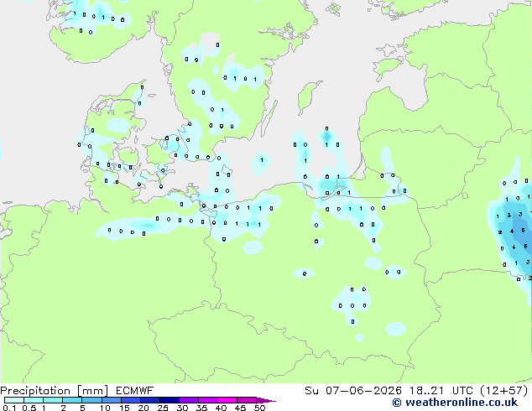Viewport: 532px width, 411px height.
Task: Click the "20" legend scale label
Action: point(143,408)
